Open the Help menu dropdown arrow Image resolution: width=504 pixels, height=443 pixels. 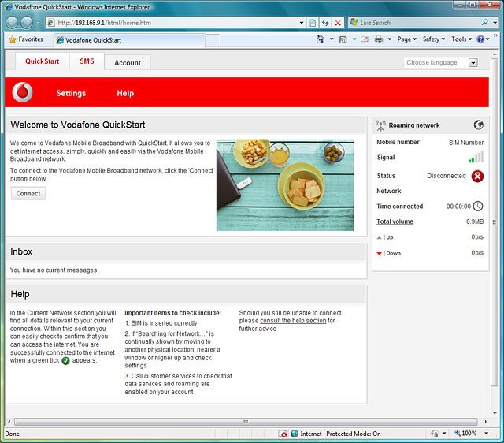487,39
